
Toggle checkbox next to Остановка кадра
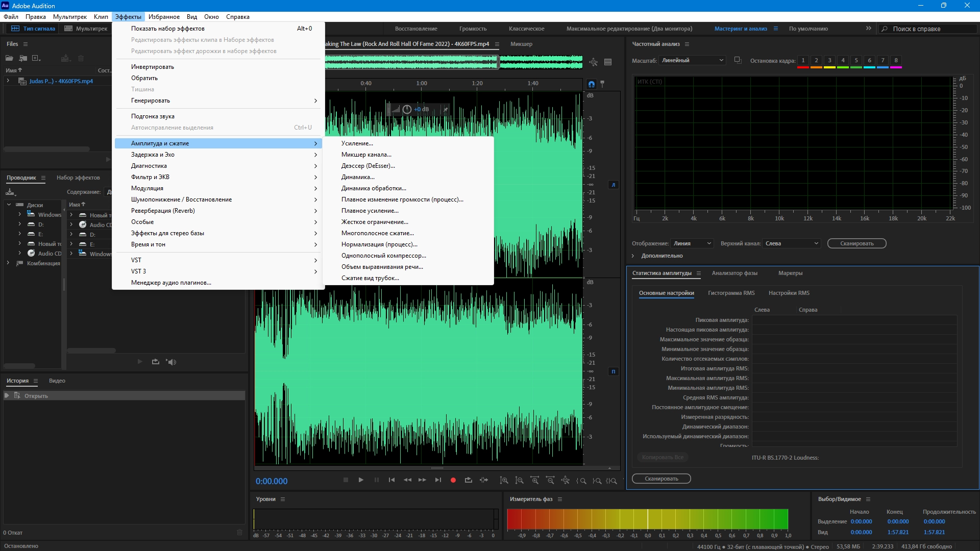[738, 60]
